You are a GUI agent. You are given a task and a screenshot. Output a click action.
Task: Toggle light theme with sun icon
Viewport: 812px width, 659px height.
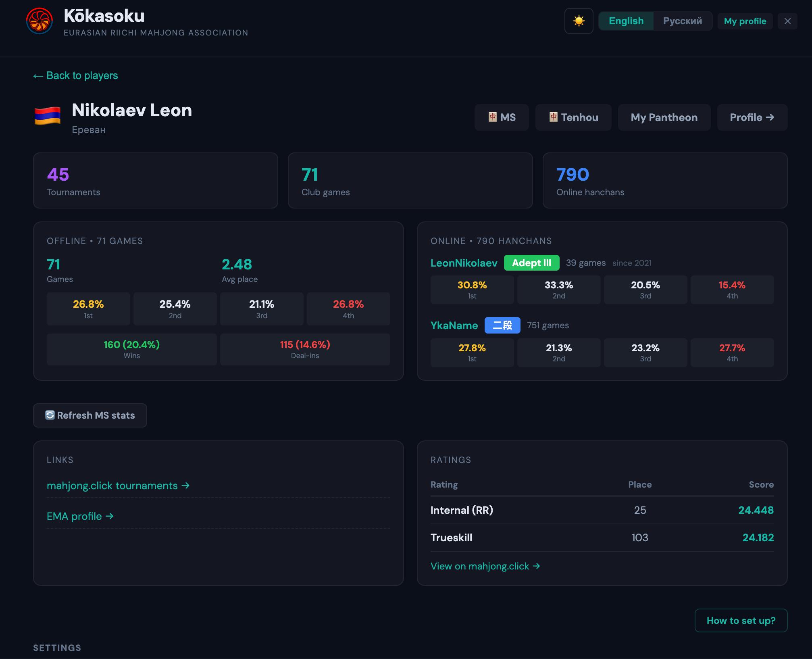579,21
